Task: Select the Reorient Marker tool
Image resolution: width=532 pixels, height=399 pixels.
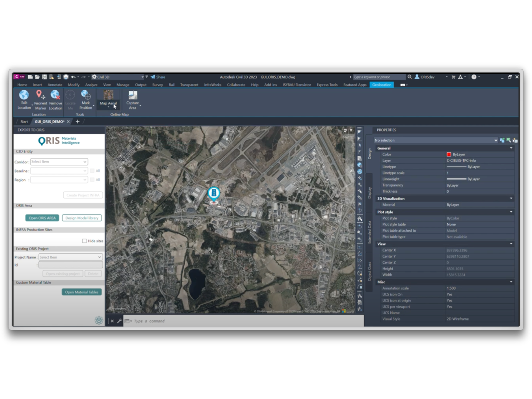Action: tap(40, 95)
